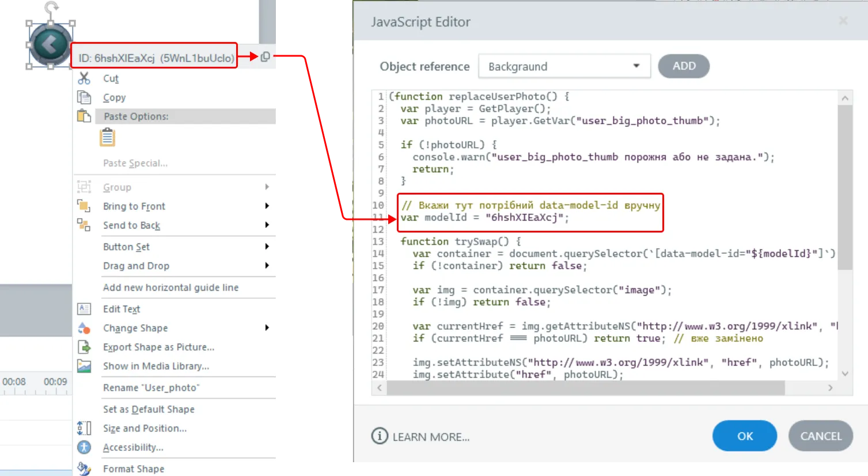Click the CANCEL button
868x476 pixels.
coord(820,436)
